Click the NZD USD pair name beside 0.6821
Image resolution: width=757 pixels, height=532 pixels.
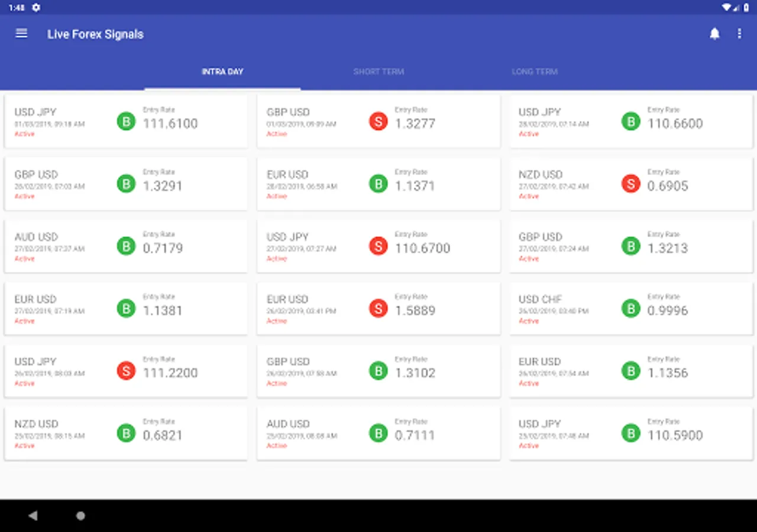[x=36, y=424]
